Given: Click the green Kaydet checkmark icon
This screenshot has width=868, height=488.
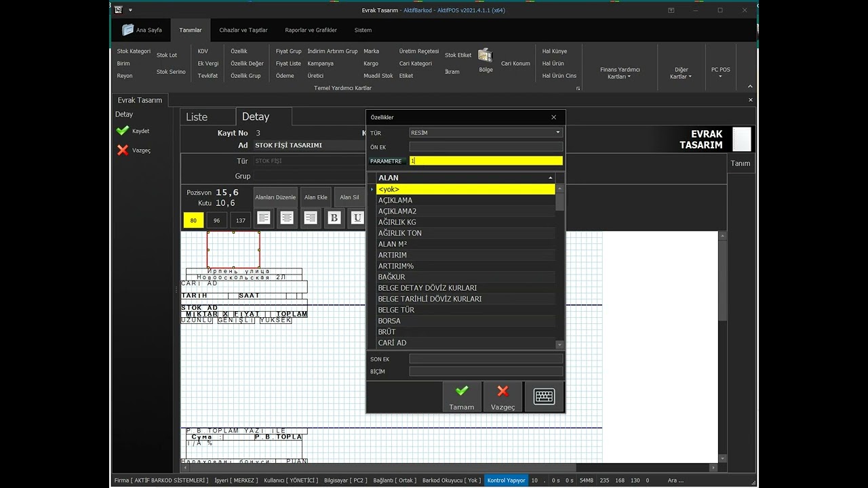Looking at the screenshot, I should (x=123, y=131).
